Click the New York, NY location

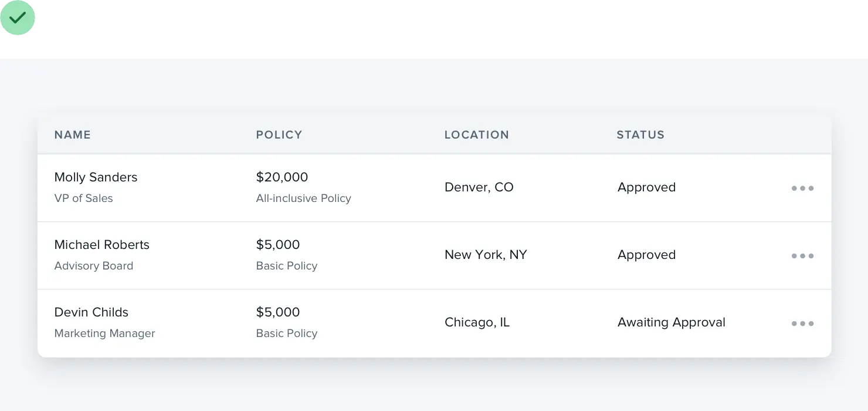[486, 255]
